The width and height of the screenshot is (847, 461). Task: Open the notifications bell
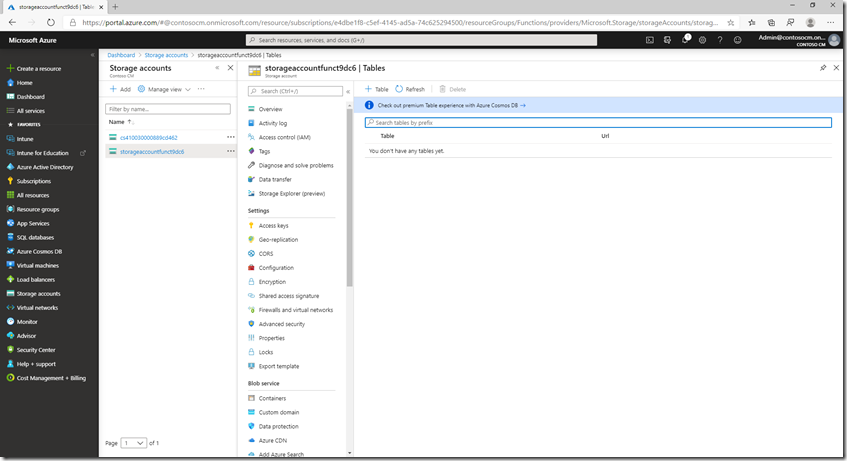(x=685, y=40)
